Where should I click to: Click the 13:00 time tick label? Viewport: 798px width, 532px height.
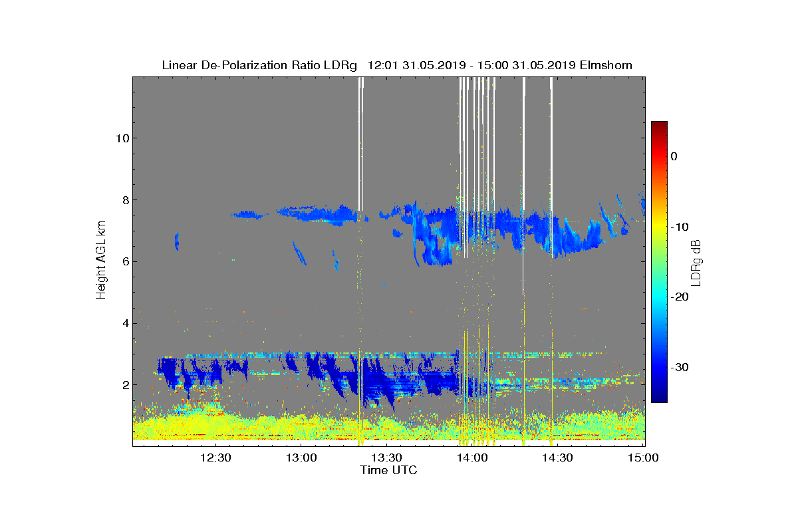pyautogui.click(x=301, y=458)
